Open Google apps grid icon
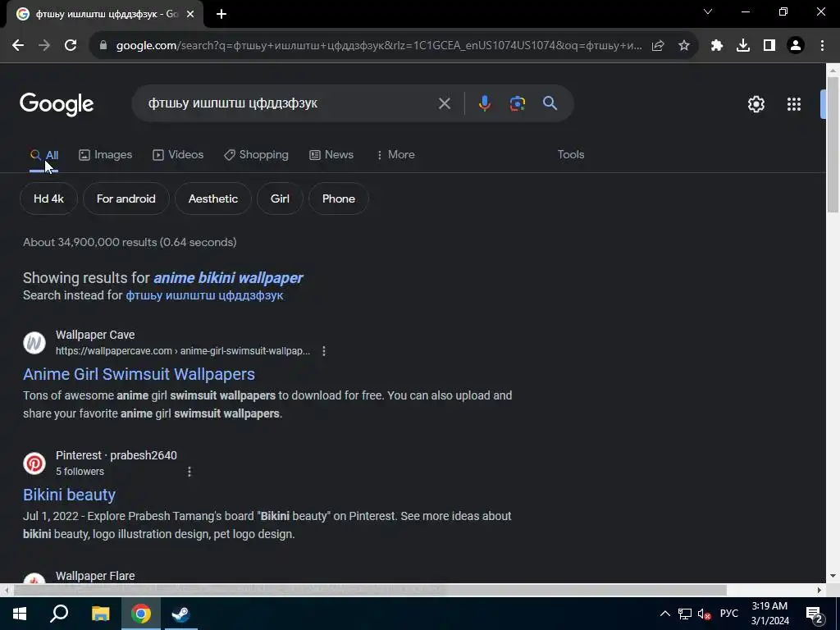840x630 pixels. pos(793,104)
